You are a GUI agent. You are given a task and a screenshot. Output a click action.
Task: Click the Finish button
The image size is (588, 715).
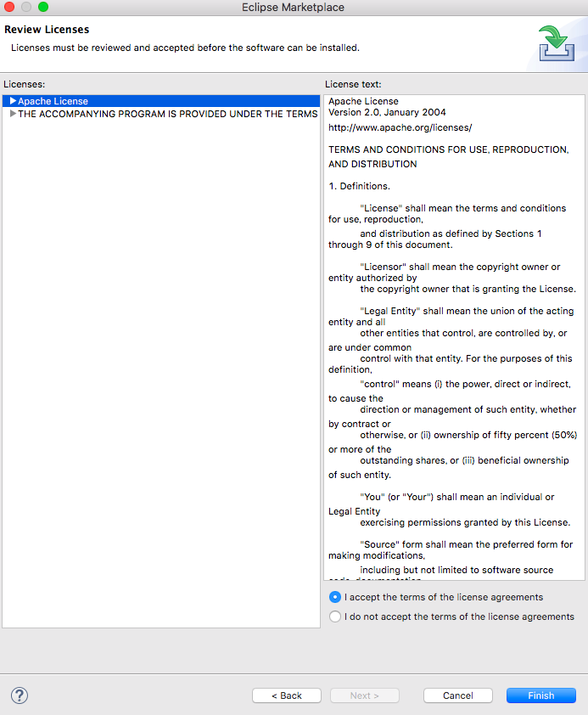pyautogui.click(x=541, y=695)
